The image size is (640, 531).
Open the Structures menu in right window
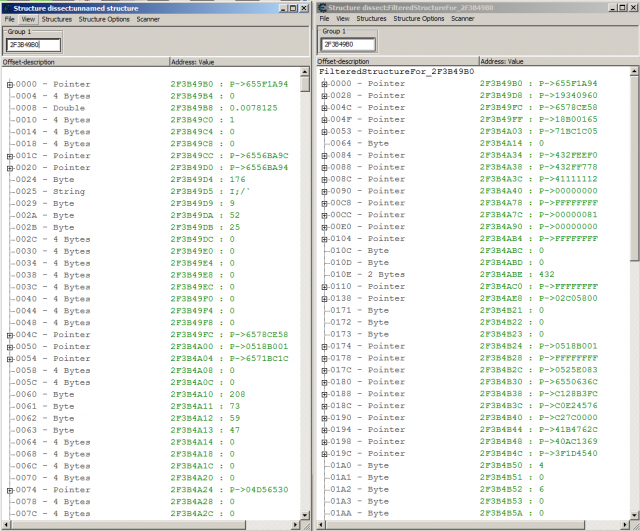[371, 19]
